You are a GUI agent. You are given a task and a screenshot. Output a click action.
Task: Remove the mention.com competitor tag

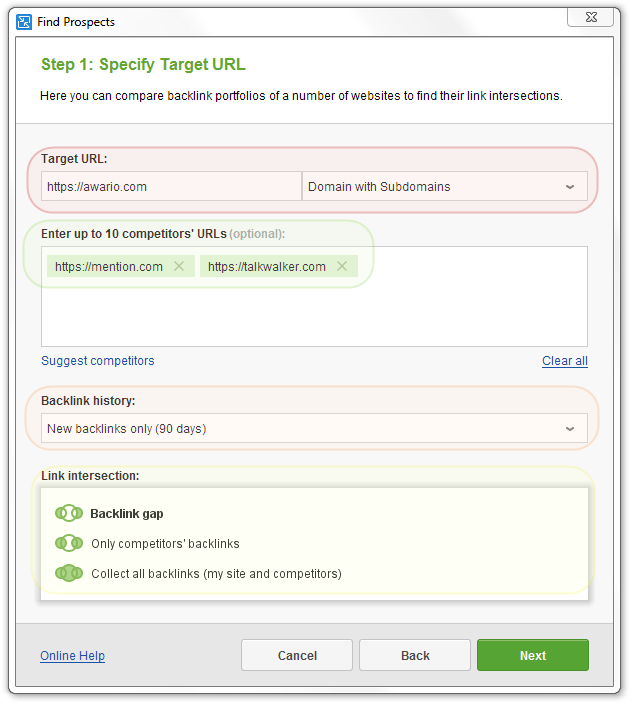179,266
